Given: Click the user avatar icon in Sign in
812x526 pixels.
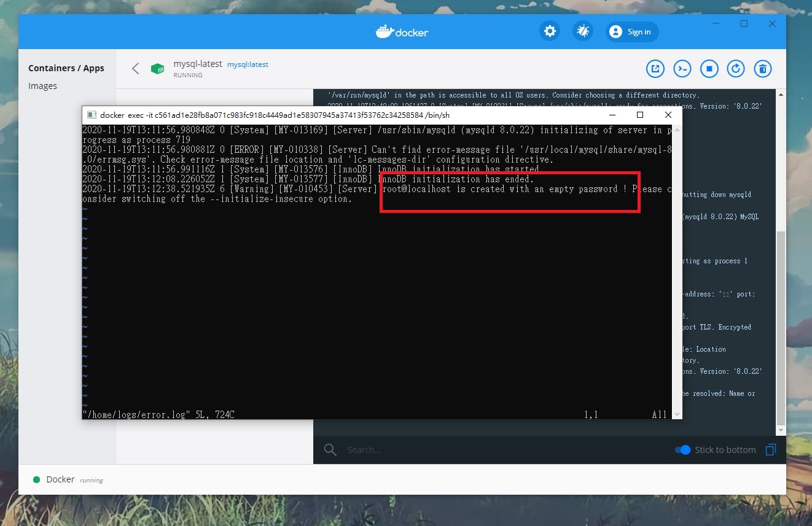Looking at the screenshot, I should pyautogui.click(x=615, y=32).
